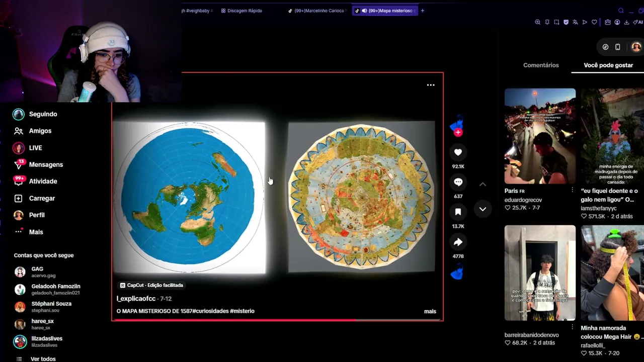Open the browser profile account icon
The height and width of the screenshot is (362, 644).
(617, 22)
